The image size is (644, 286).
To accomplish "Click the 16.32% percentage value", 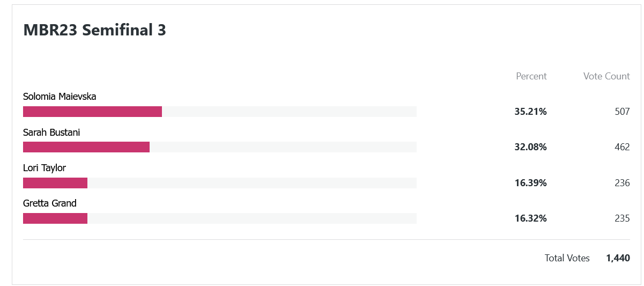I will pyautogui.click(x=531, y=218).
